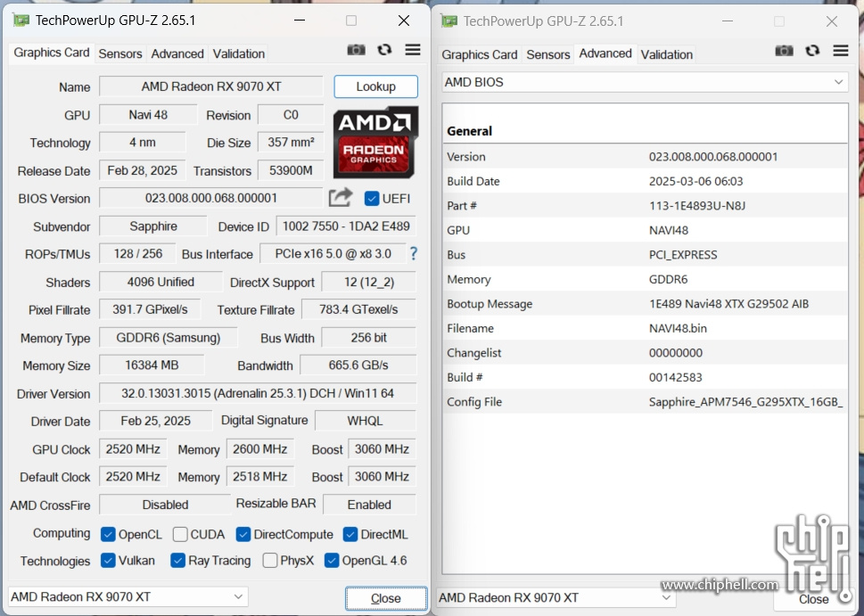Viewport: 864px width, 616px height.
Task: Open GPU selector dropdown in right window
Action: (556, 598)
